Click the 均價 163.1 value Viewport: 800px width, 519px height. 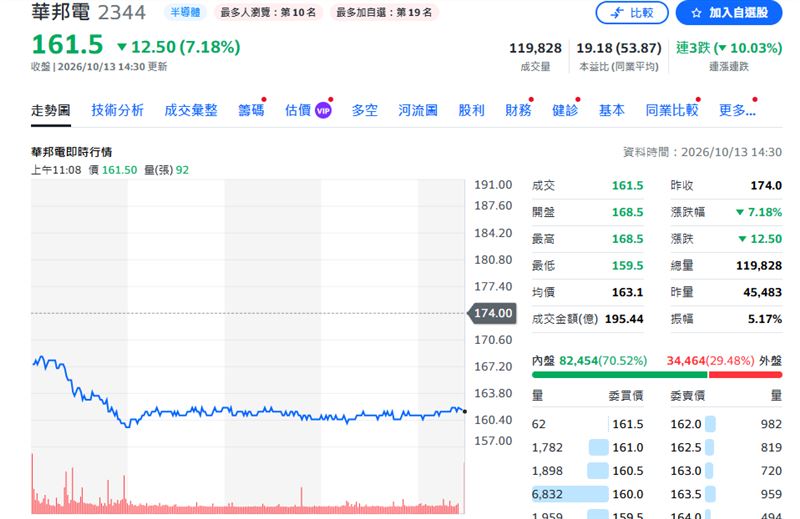(628, 292)
